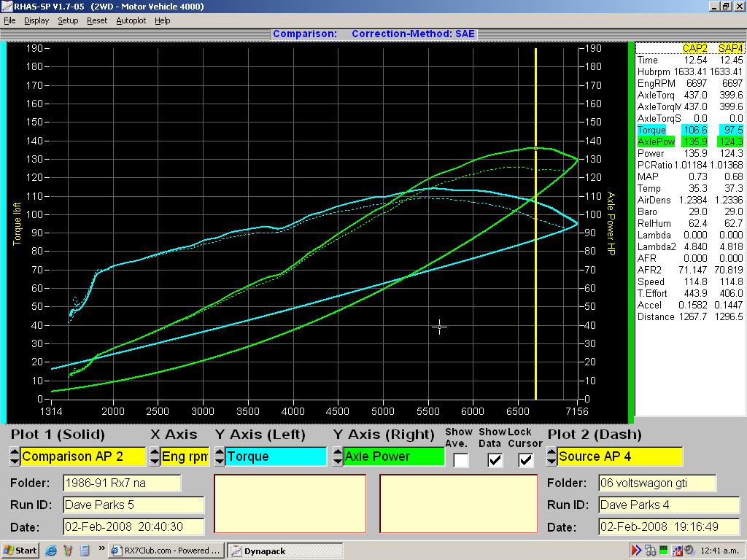
Task: Click the Distance row value 1267.7
Action: click(693, 316)
